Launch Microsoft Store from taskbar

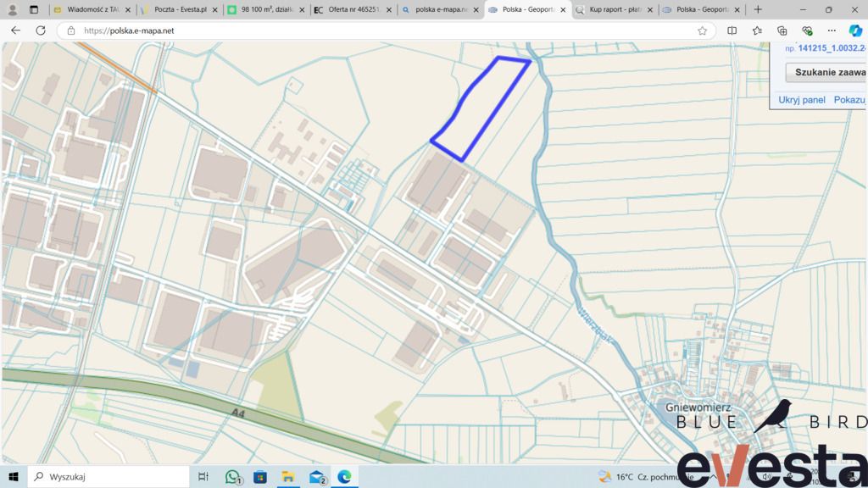(x=260, y=477)
